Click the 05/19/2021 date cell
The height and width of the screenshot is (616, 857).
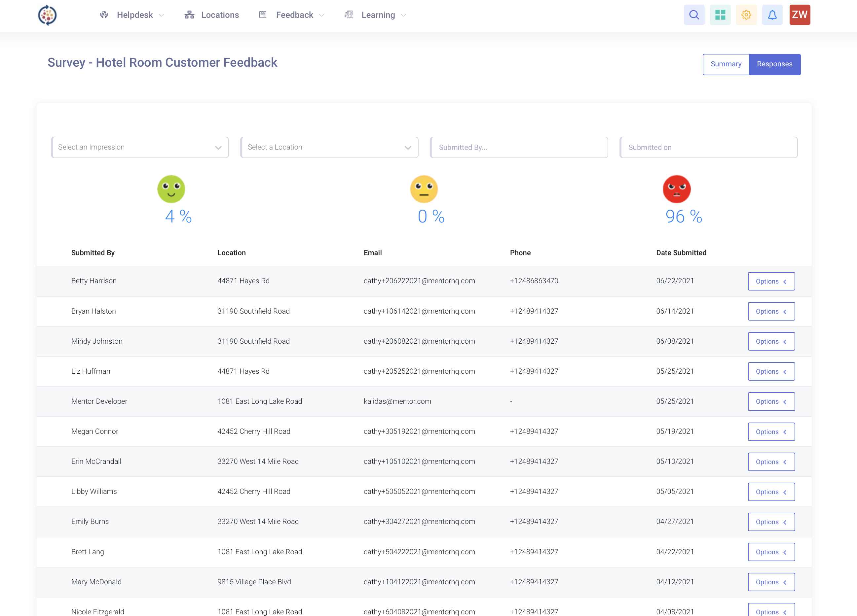point(675,431)
